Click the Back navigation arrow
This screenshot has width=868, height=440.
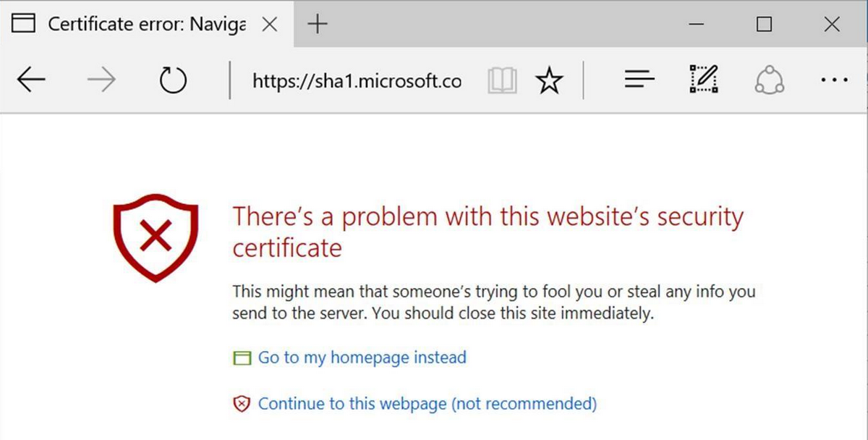31,80
